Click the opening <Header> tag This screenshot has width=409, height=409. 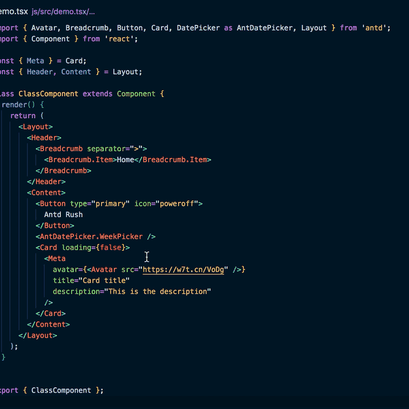pyautogui.click(x=44, y=138)
